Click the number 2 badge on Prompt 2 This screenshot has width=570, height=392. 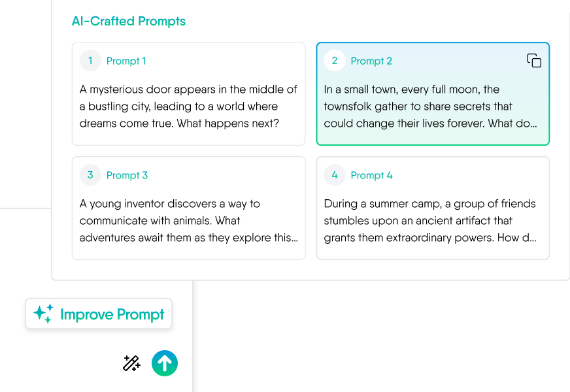pos(334,61)
